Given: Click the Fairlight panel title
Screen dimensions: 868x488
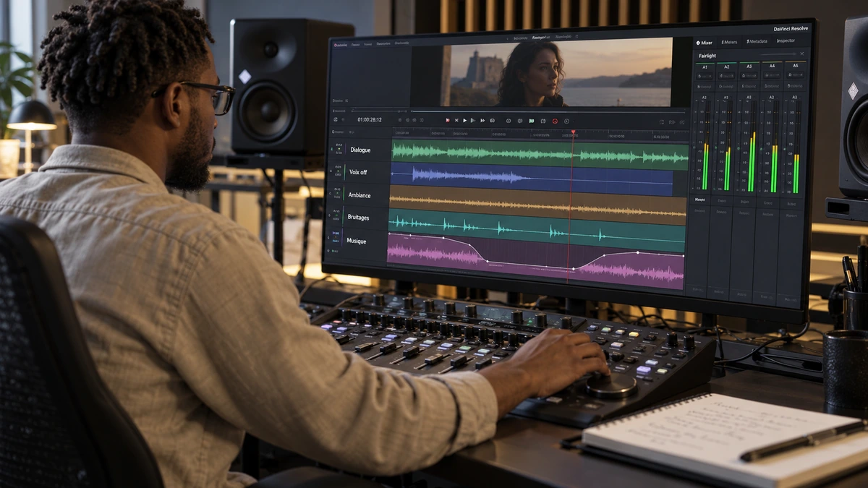Looking at the screenshot, I should pyautogui.click(x=707, y=56).
